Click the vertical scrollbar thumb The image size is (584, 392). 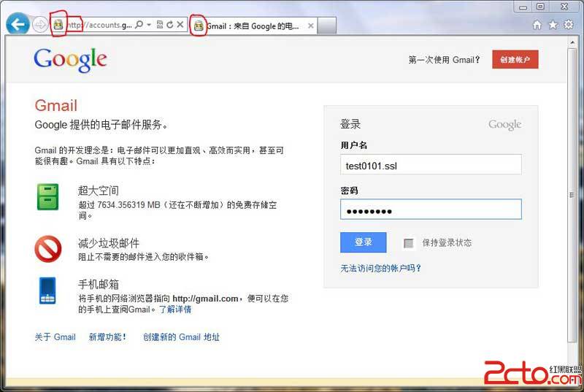572,195
